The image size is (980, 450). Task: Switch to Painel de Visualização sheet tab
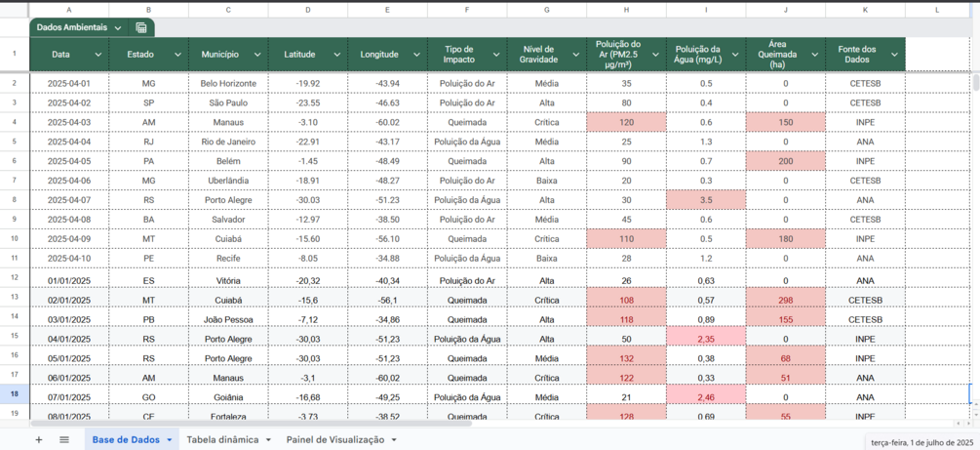tap(334, 440)
